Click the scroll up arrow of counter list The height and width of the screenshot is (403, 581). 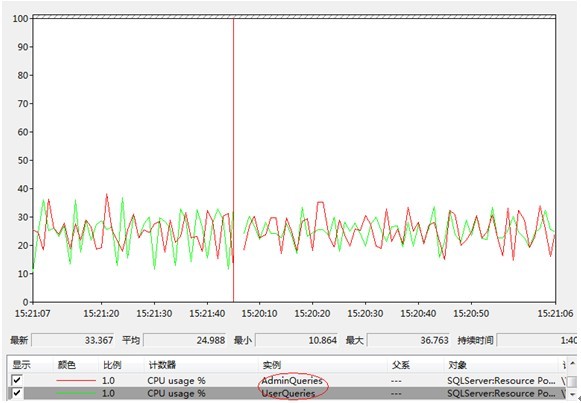[572, 364]
